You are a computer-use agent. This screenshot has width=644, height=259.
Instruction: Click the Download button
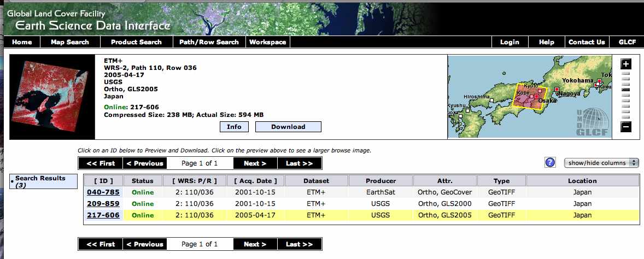(288, 127)
